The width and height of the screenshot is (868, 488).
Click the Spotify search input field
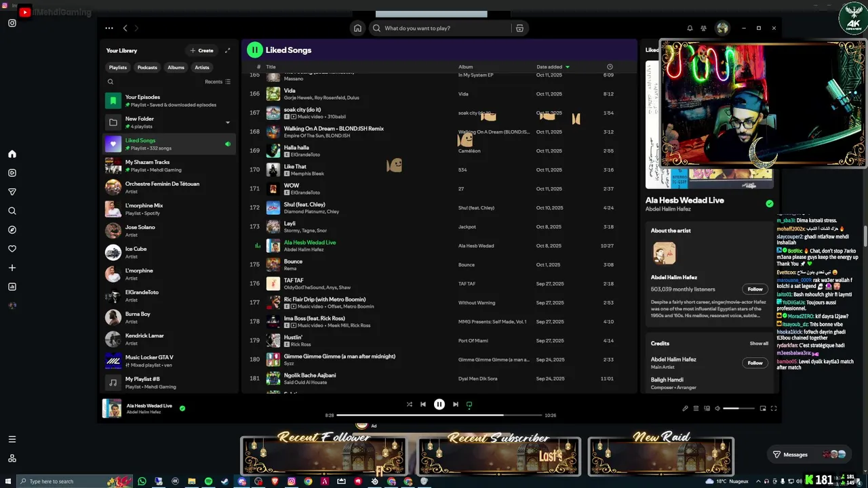click(x=446, y=28)
